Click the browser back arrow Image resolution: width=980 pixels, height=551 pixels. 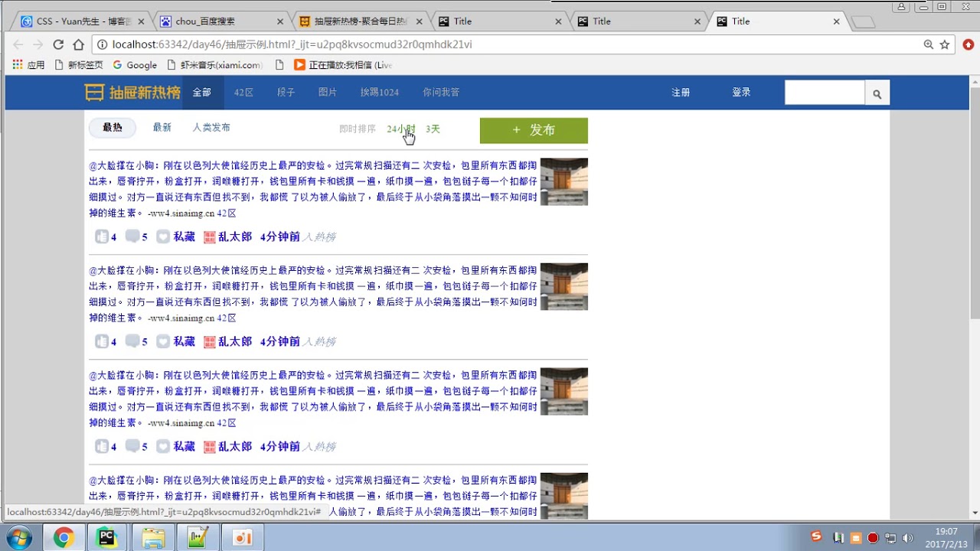(x=18, y=44)
